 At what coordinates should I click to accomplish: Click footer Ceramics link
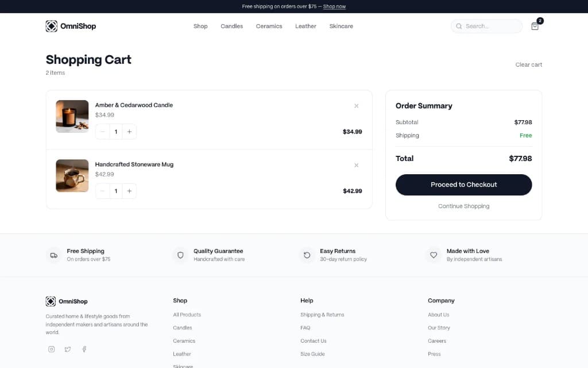(184, 341)
